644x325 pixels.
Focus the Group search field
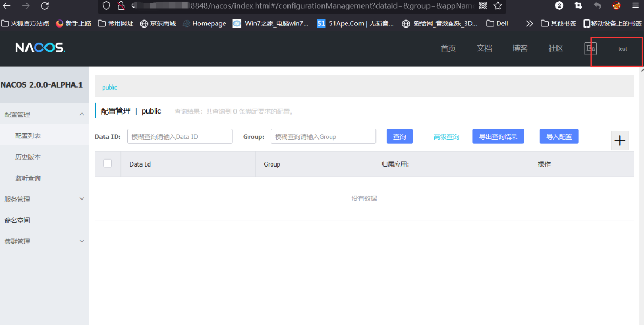tap(323, 136)
